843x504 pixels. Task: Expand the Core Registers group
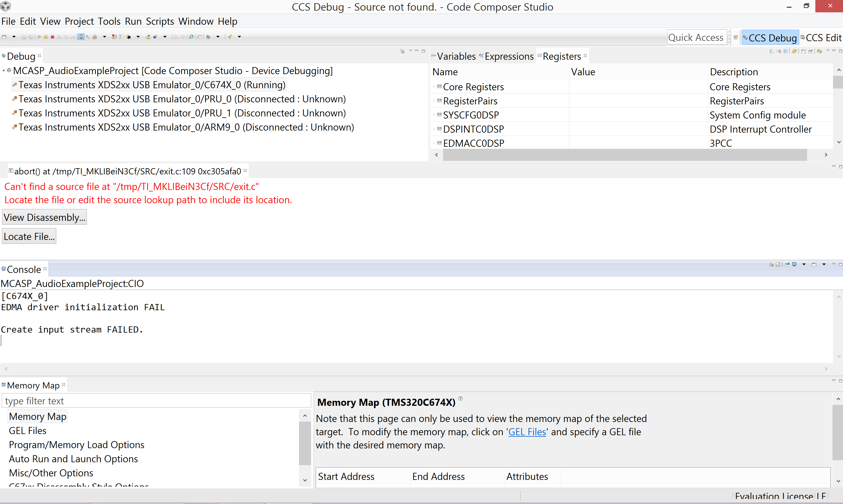click(434, 87)
